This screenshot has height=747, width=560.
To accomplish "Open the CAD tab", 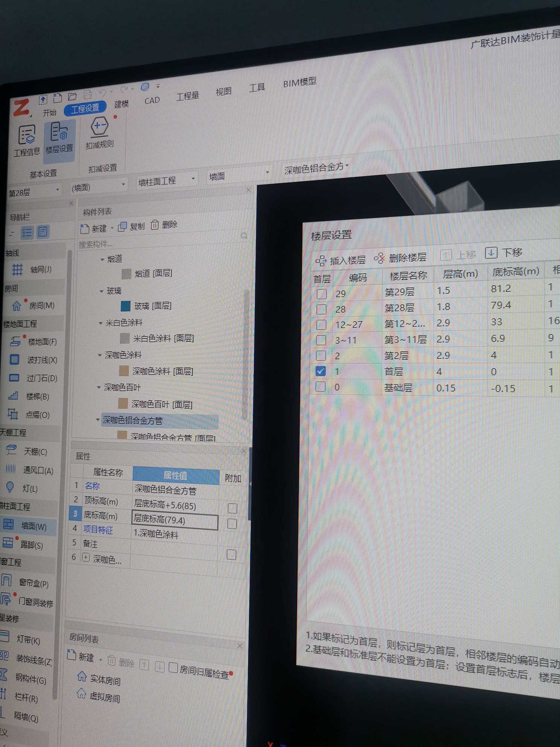I will pyautogui.click(x=152, y=101).
